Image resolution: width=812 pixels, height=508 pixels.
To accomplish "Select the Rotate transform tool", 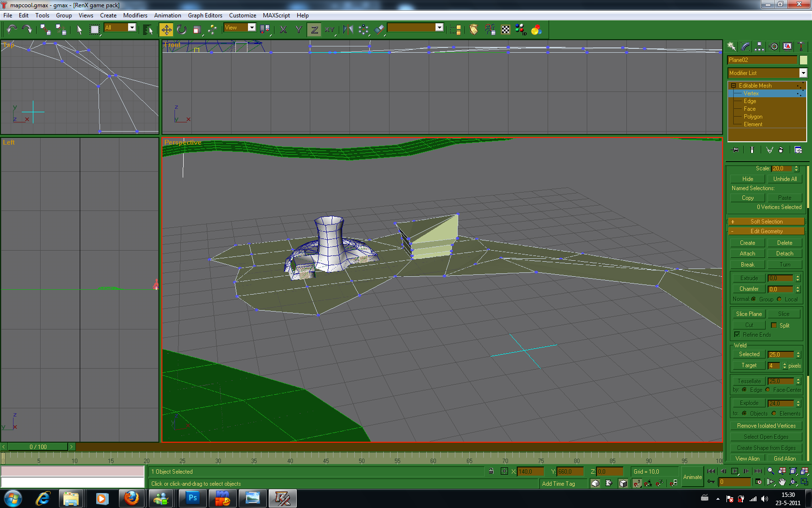I will point(182,30).
